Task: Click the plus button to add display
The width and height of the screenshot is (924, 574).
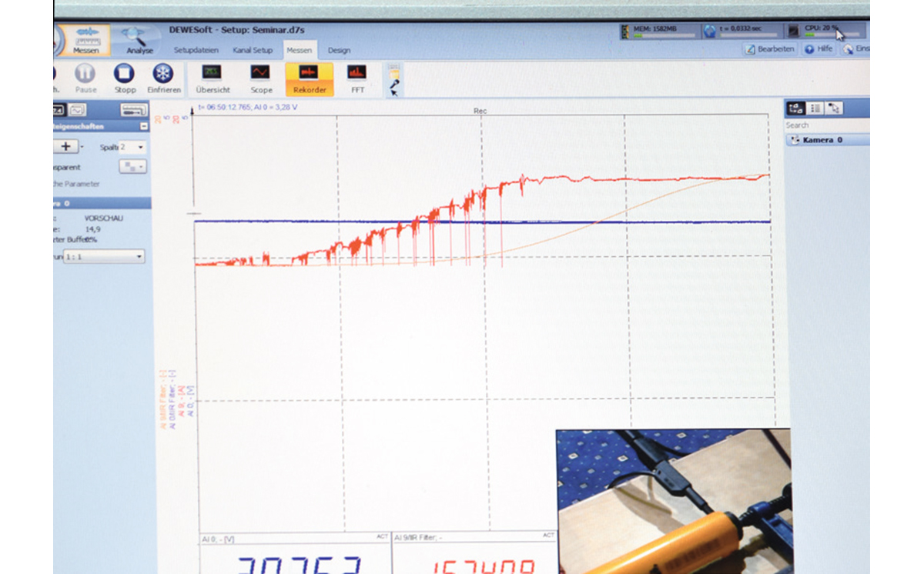Action: click(65, 146)
